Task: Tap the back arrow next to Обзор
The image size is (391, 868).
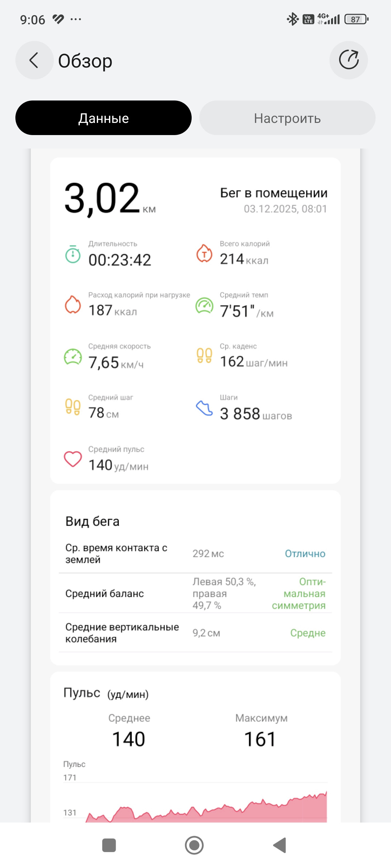Action: coord(34,60)
